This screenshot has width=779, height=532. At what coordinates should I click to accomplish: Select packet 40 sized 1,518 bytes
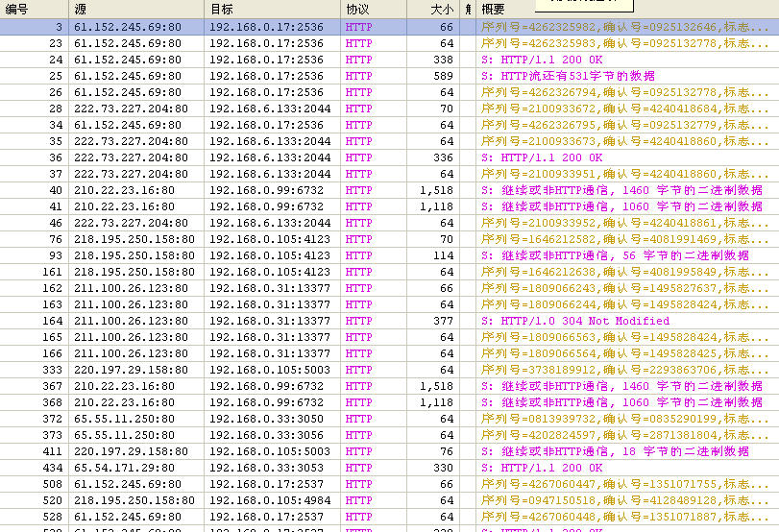click(x=288, y=191)
